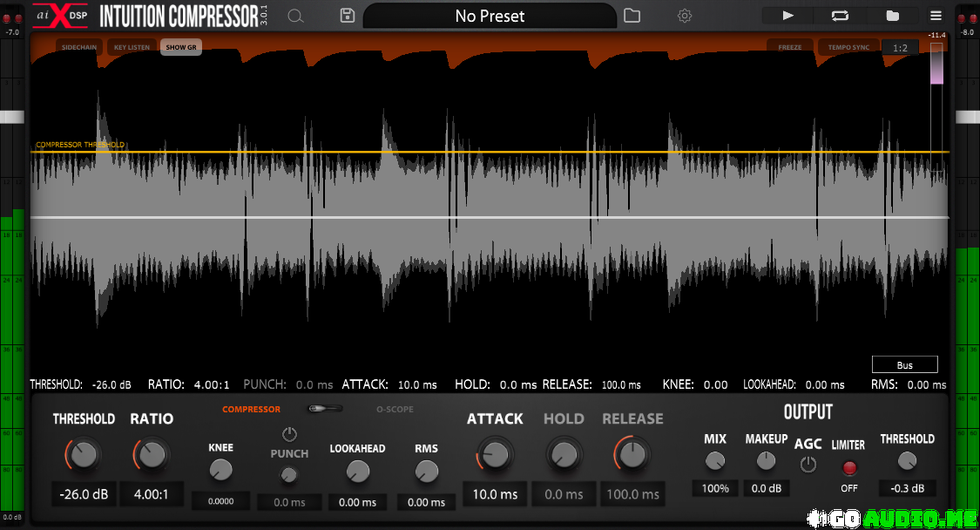
Task: Open audio file folder icon near menu
Action: pos(893,16)
